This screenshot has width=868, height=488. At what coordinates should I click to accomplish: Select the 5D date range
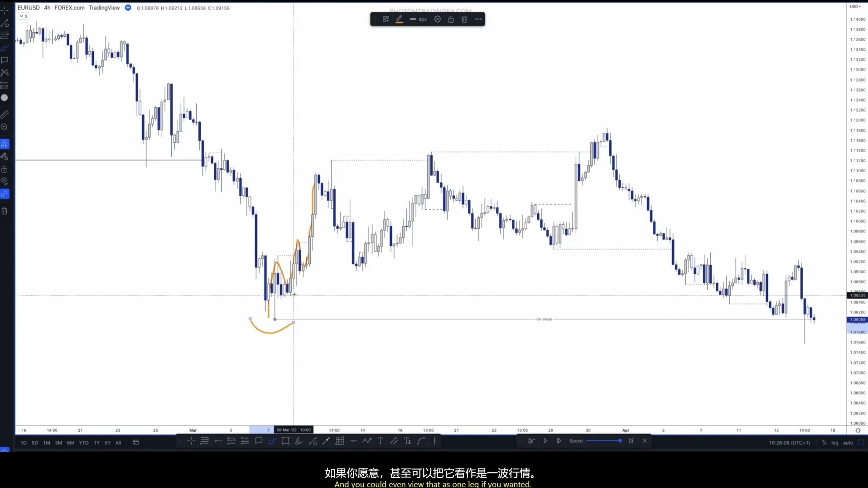[x=35, y=443]
